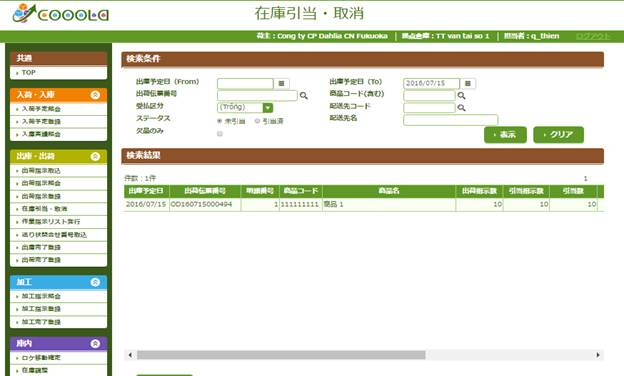Click the 明細番号 column header

pyautogui.click(x=260, y=191)
